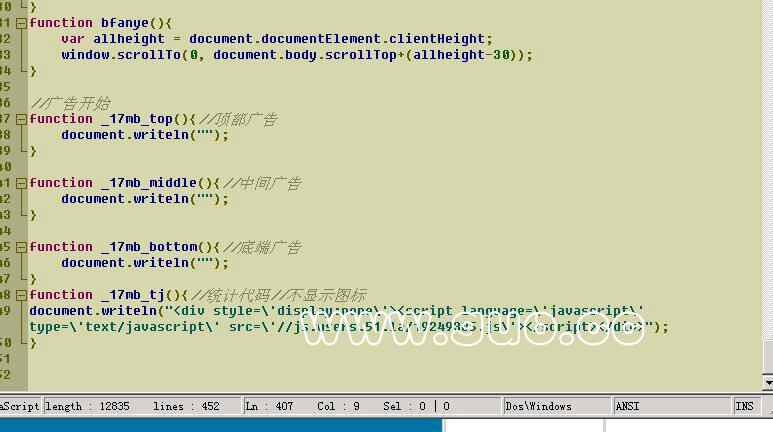Screen dimensions: 773x432
Task: Click the 'length : 12835' status field
Action: click(87, 406)
